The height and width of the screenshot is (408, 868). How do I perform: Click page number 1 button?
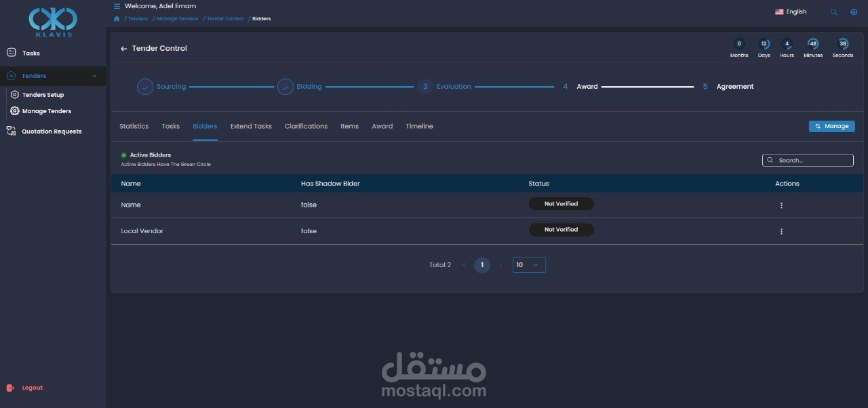pyautogui.click(x=482, y=265)
